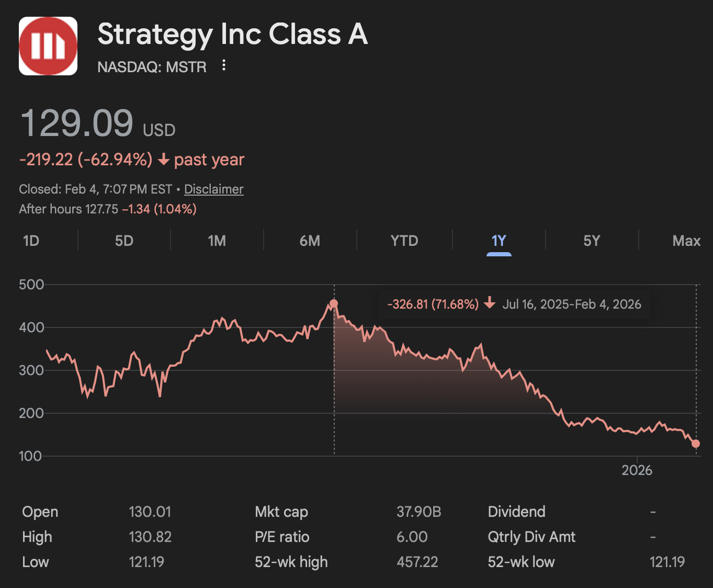Viewport: 713px width, 588px height.
Task: Click the 52-wk high value 457.22
Action: pyautogui.click(x=417, y=562)
